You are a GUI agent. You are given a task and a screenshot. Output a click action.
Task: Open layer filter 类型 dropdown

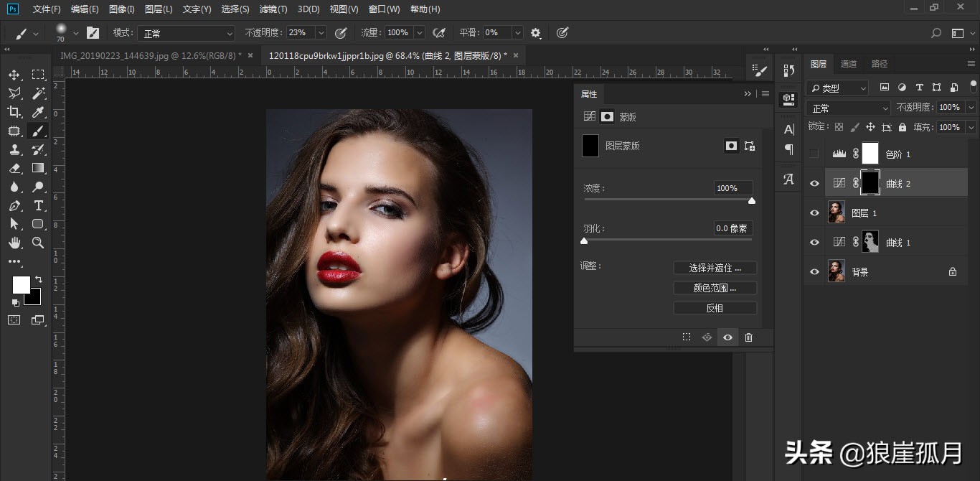pyautogui.click(x=837, y=88)
